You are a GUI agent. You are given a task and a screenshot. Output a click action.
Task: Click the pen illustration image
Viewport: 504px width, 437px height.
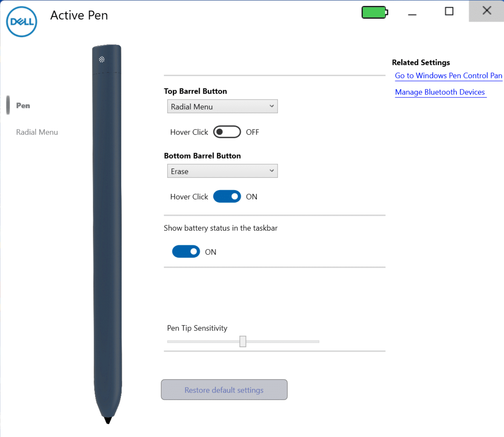click(107, 234)
